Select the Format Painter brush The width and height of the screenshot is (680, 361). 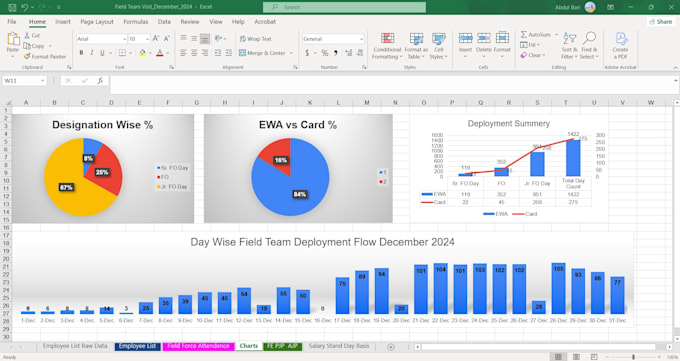27,56
